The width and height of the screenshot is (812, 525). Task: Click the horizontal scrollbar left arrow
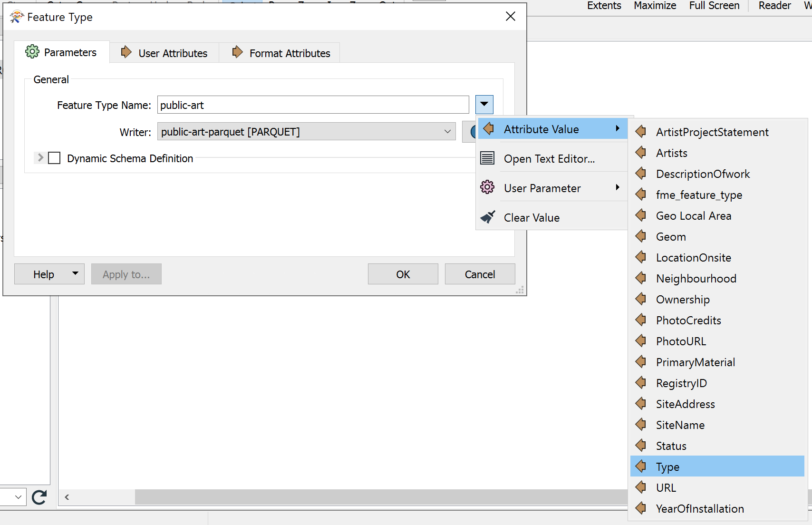pyautogui.click(x=67, y=497)
